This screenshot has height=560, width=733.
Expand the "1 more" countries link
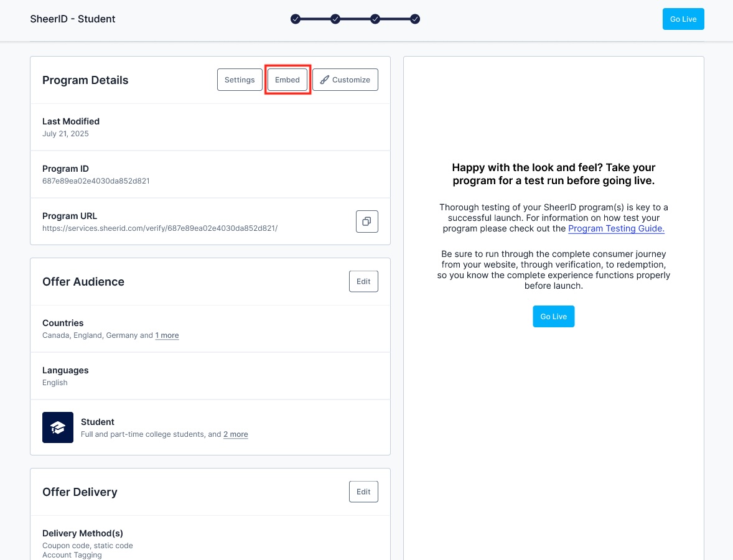point(167,335)
